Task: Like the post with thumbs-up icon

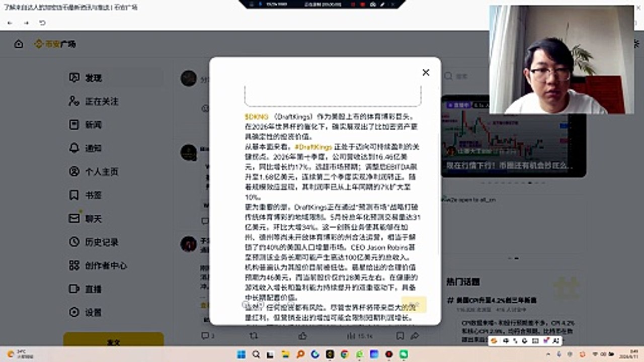Action: [x=302, y=335]
